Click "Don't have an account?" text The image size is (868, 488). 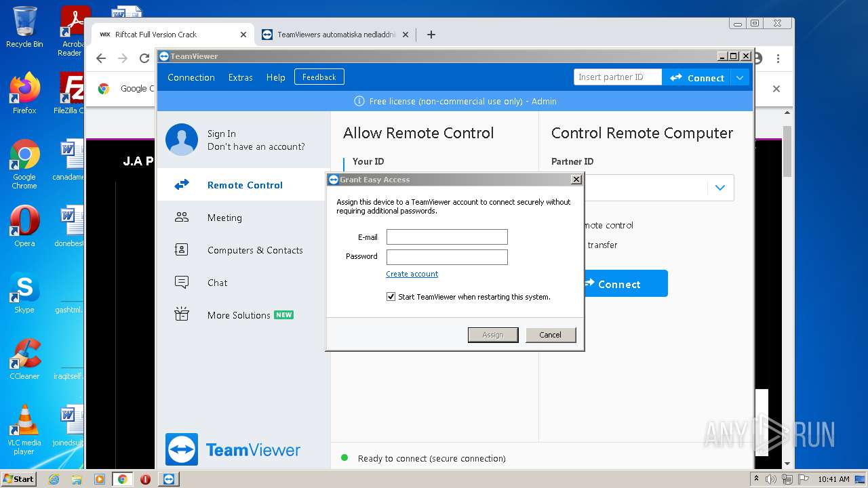pos(256,146)
